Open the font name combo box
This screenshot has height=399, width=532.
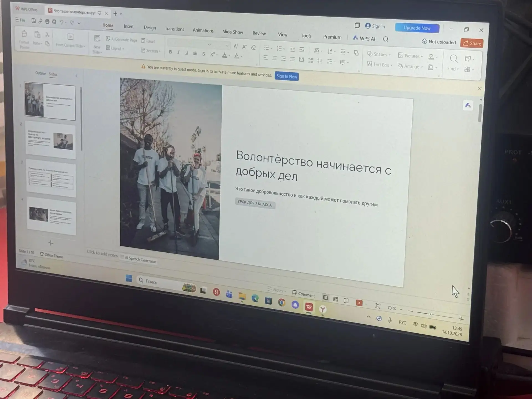190,44
